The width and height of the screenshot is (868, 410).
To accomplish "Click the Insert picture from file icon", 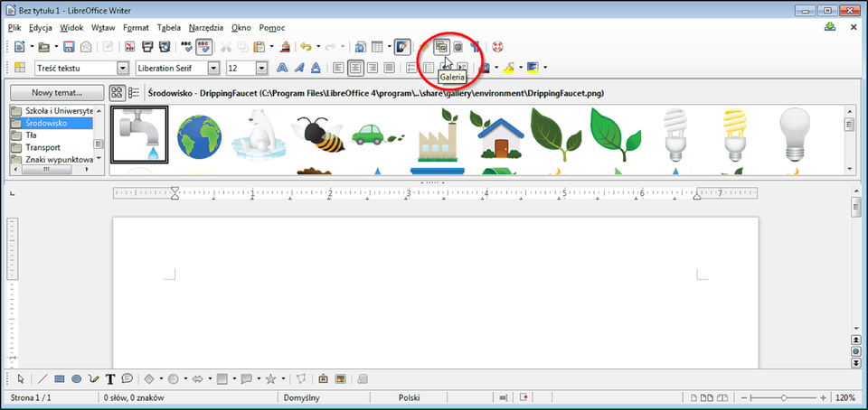I will point(341,379).
